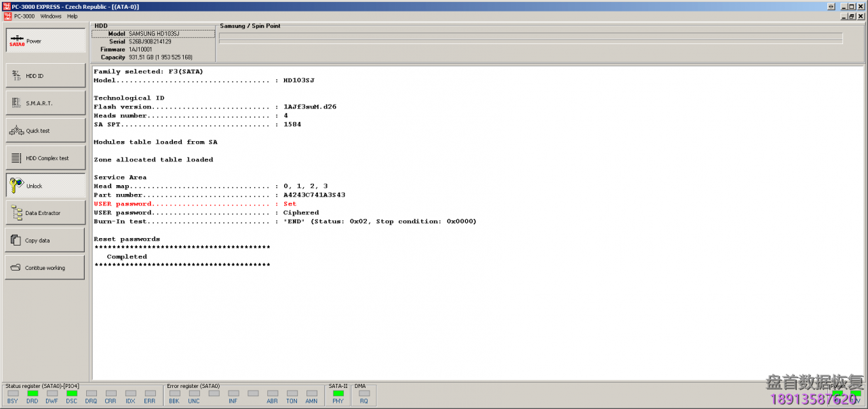Click the DRD status register indicator

click(33, 393)
